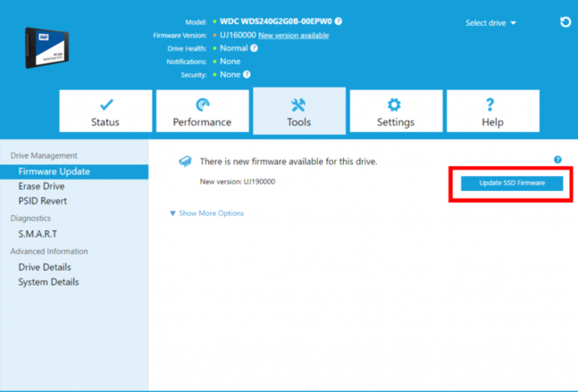This screenshot has width=578, height=392.
Task: Click the help icon beside Drive Health Normal
Action: [254, 48]
